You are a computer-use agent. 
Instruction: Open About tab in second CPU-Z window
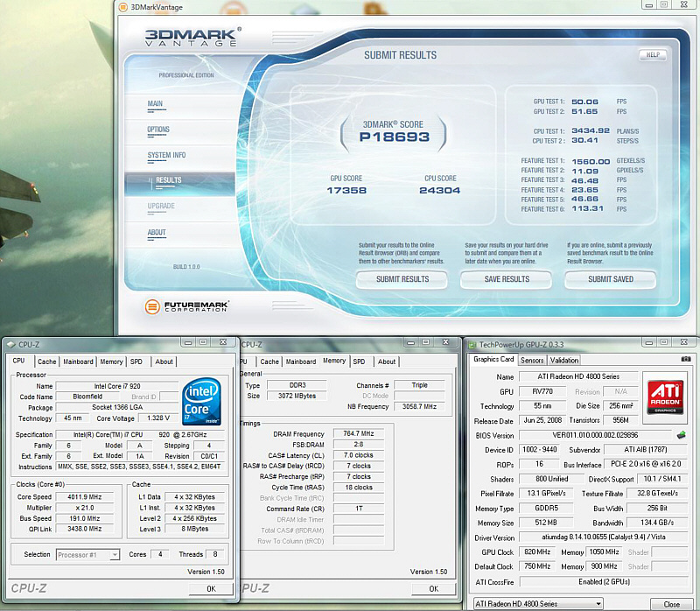click(387, 362)
